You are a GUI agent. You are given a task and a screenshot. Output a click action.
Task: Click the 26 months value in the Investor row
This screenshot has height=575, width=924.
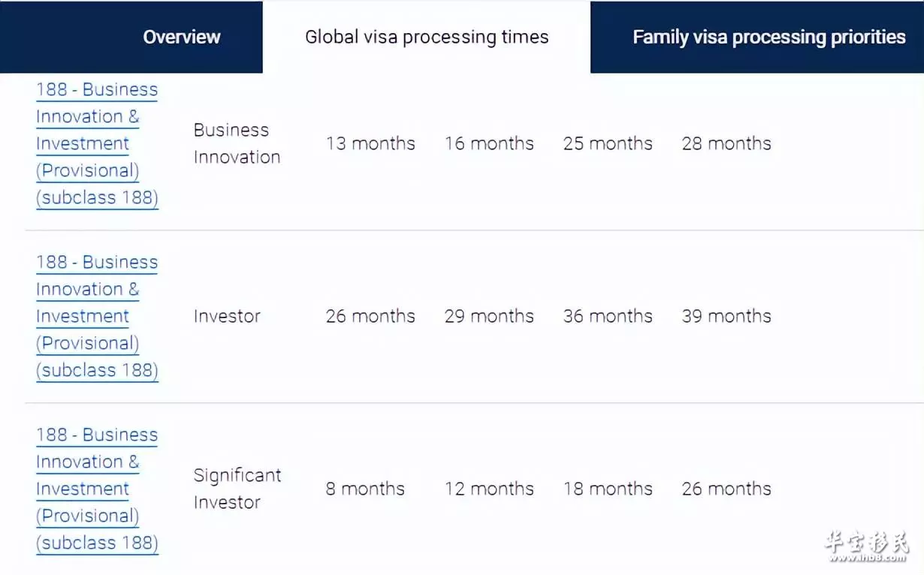pos(370,316)
